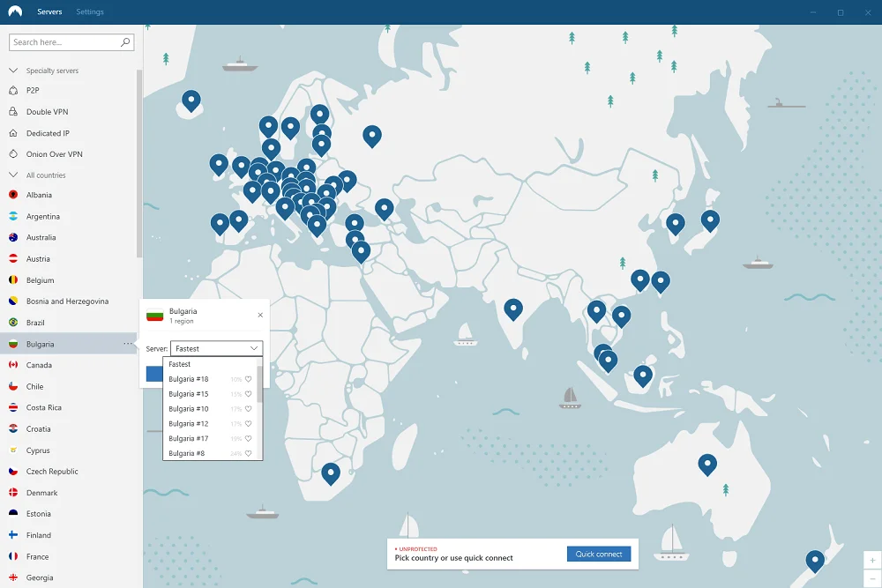Viewport: 882px width, 588px height.
Task: Select the Double VPN padlock icon
Action: pos(13,112)
